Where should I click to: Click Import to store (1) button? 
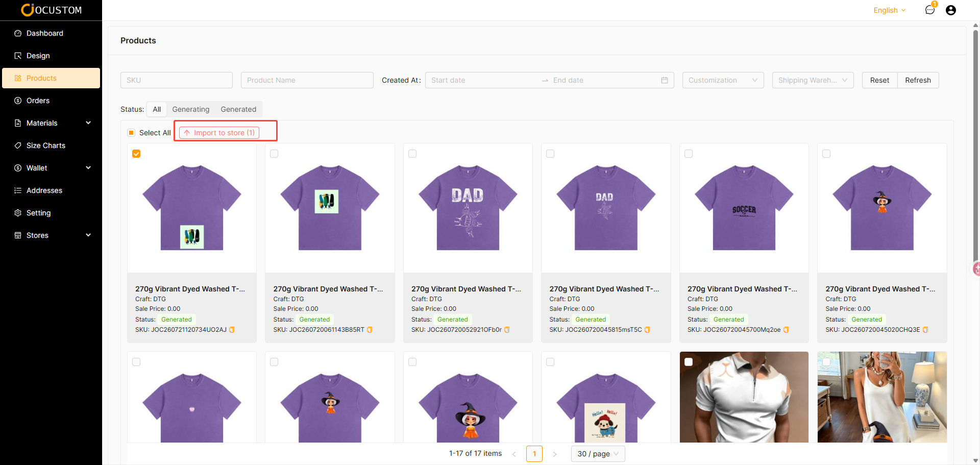(x=219, y=133)
